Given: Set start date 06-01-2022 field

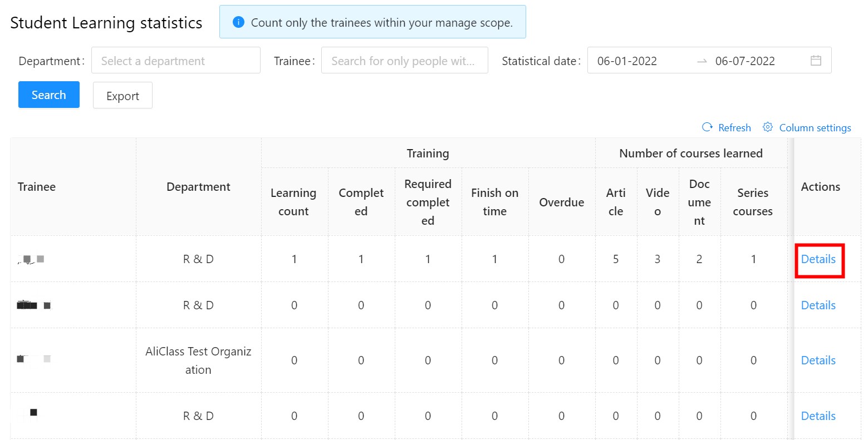Looking at the screenshot, I should [x=627, y=61].
